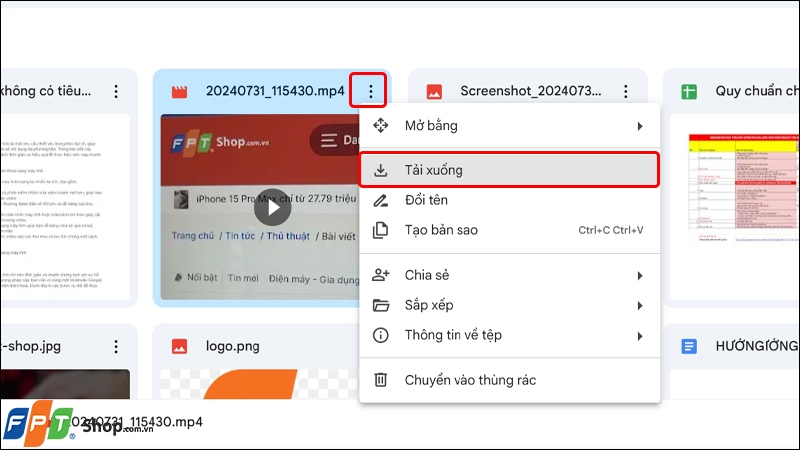Select Chuyển vào thùng rác entry
This screenshot has height=450, width=800.
tap(509, 380)
